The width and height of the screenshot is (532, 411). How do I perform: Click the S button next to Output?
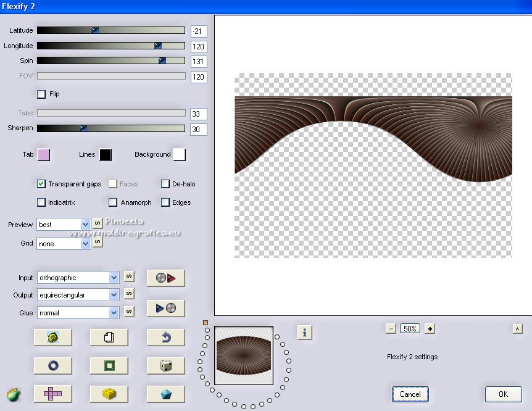click(129, 294)
